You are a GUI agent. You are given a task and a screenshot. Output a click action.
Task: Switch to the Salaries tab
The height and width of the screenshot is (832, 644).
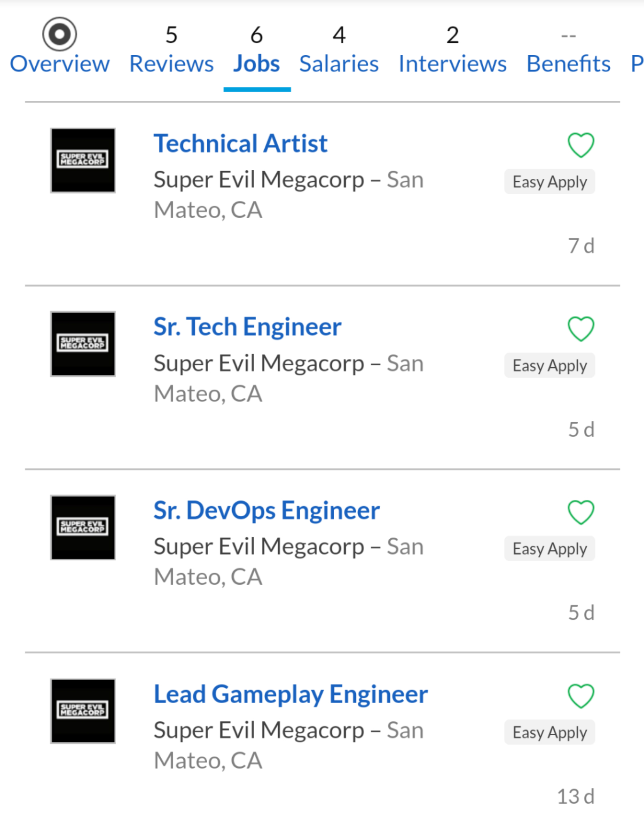point(339,50)
